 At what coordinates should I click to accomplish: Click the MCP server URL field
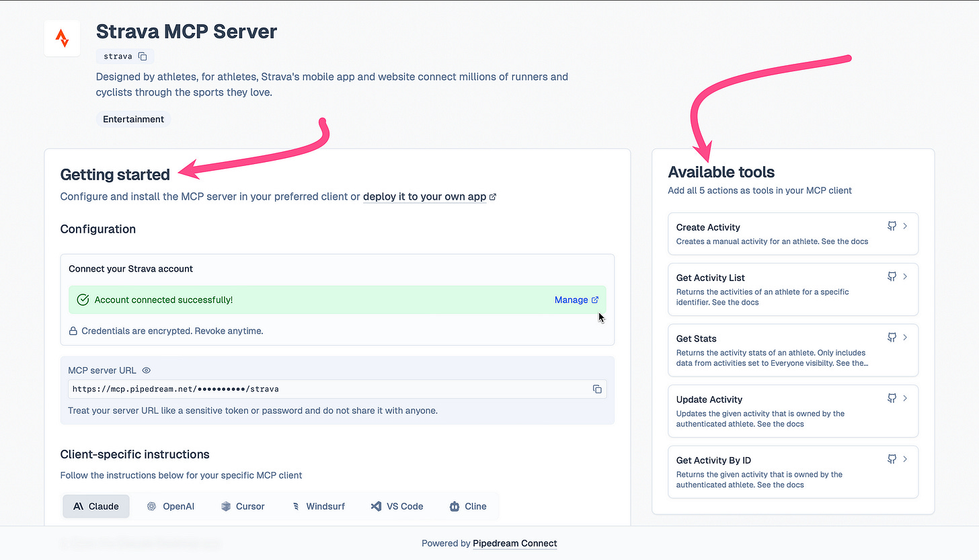click(x=337, y=389)
